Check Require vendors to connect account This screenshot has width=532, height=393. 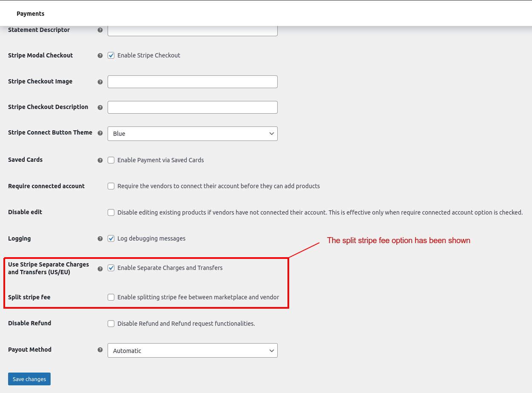coord(111,186)
